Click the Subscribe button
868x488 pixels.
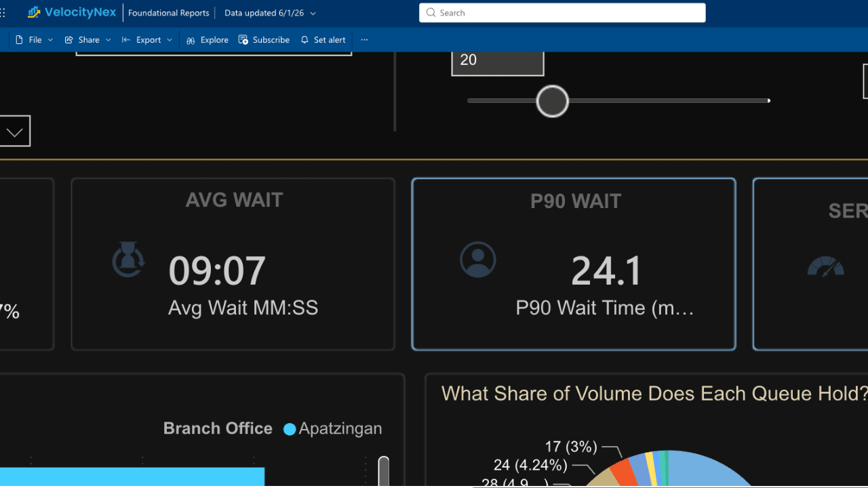pos(264,40)
